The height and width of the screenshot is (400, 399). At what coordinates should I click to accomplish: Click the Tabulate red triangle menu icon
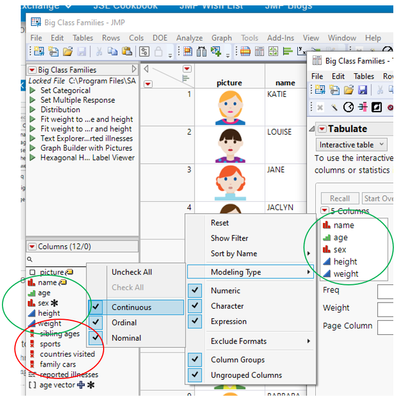click(322, 129)
